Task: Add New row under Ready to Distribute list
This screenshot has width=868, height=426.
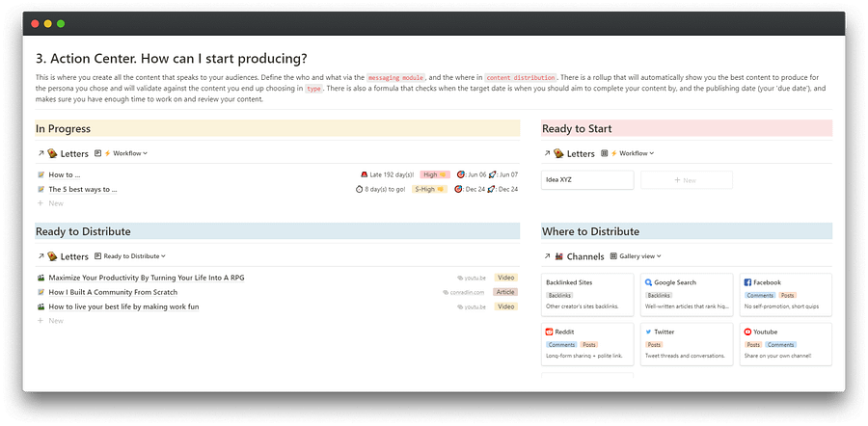Action: pos(50,320)
